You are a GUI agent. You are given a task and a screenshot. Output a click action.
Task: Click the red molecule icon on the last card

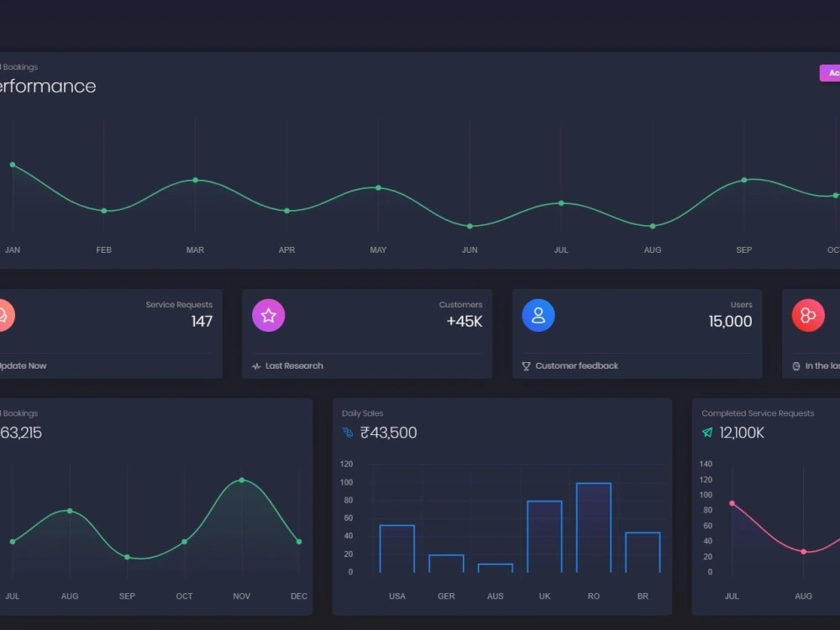click(x=808, y=316)
